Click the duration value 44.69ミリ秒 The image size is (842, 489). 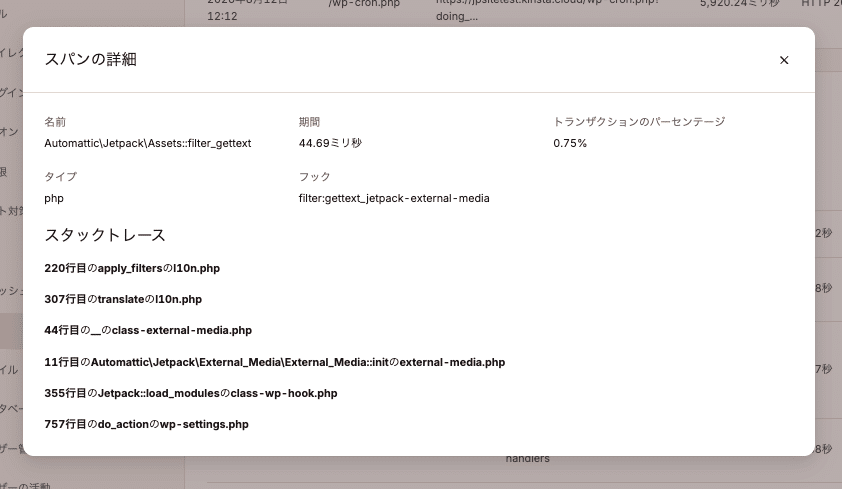330,143
